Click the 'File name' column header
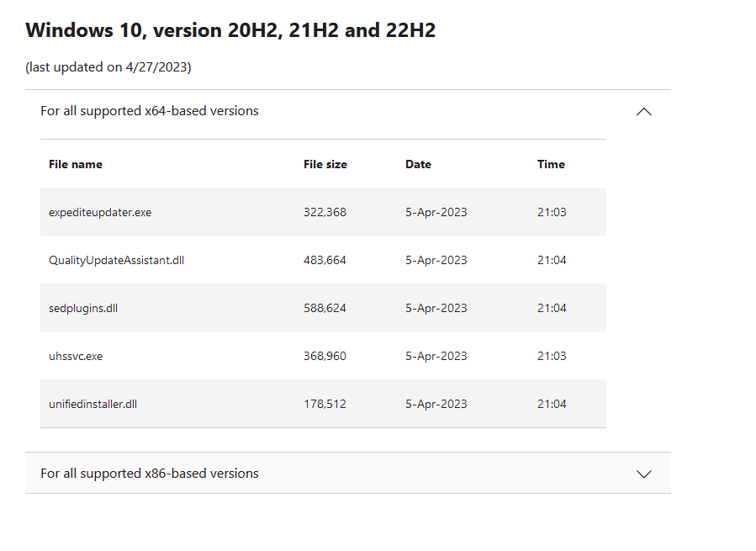 [x=76, y=164]
